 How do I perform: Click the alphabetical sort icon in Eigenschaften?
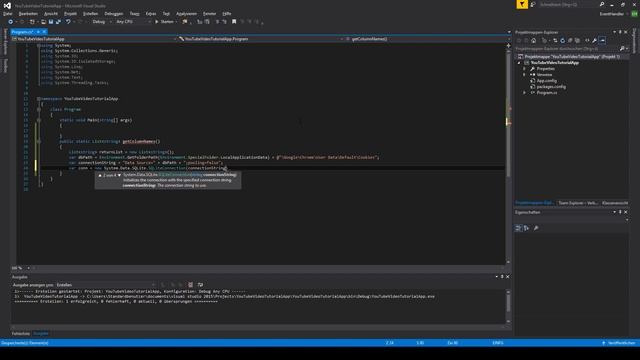[x=526, y=228]
